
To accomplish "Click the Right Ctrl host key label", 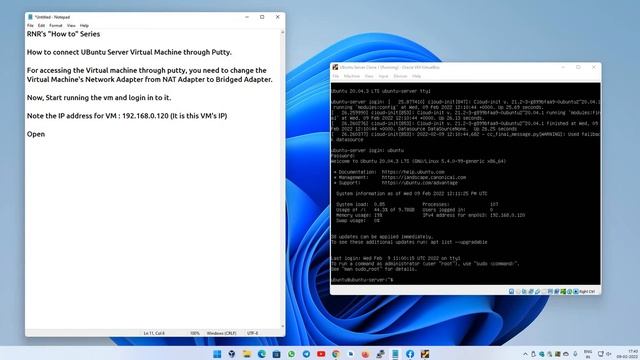I will (x=587, y=291).
